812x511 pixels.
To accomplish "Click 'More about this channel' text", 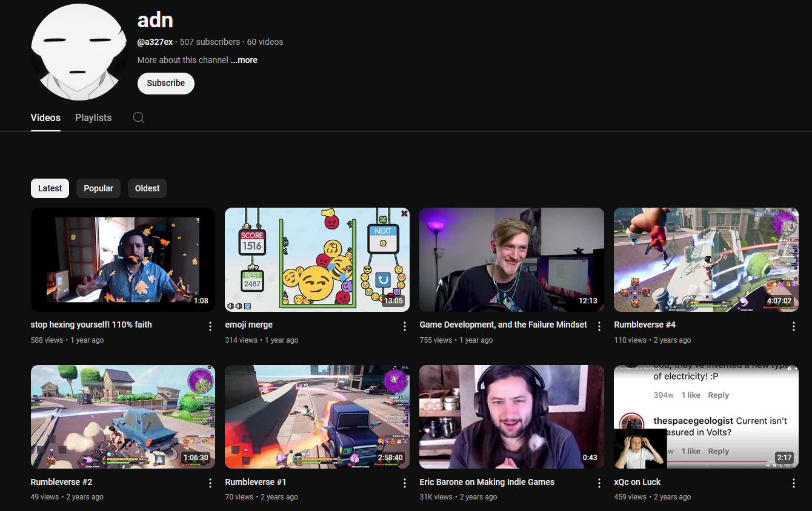I will click(183, 60).
